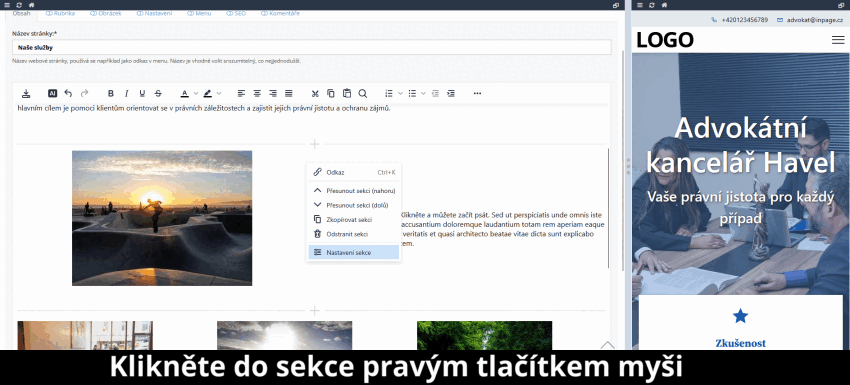Click the scroll-to-top chevron in editor

click(x=608, y=345)
